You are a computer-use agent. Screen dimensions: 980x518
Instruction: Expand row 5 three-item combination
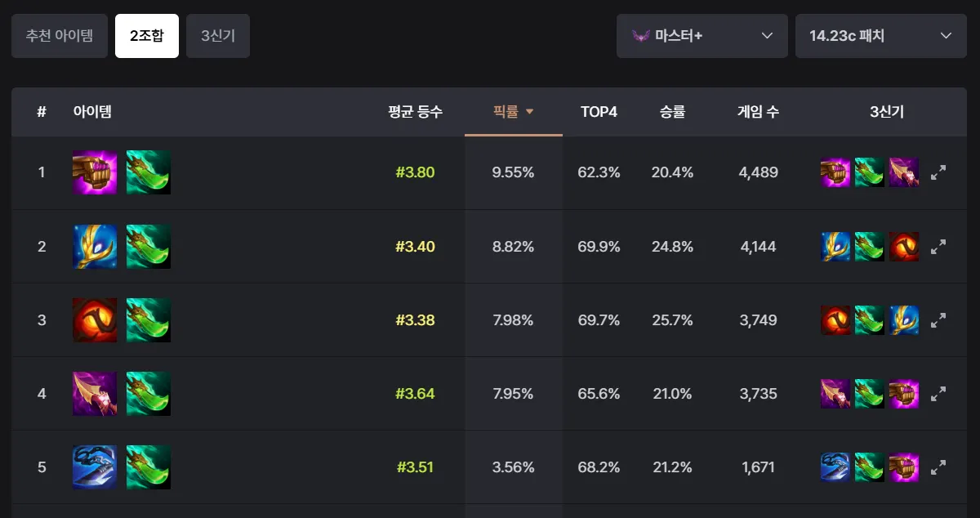[x=938, y=467]
